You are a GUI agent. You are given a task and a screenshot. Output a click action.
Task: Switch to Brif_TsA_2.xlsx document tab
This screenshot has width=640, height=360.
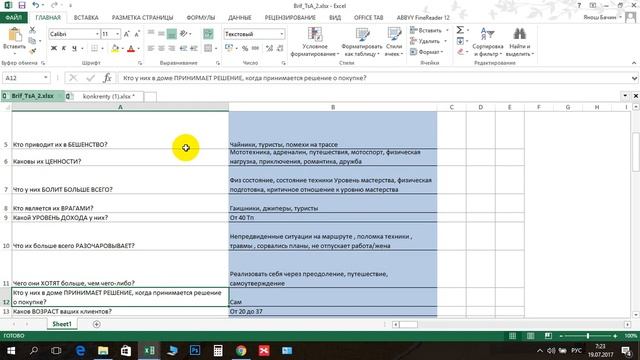(33, 96)
